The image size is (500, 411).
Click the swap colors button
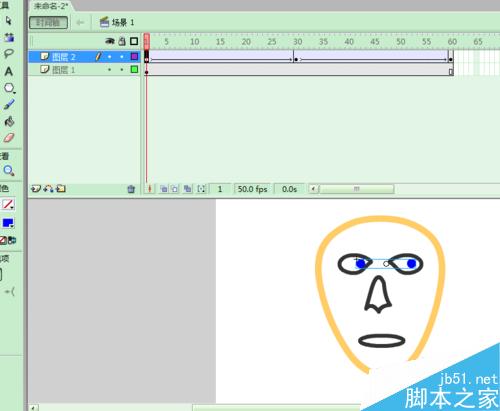12,240
